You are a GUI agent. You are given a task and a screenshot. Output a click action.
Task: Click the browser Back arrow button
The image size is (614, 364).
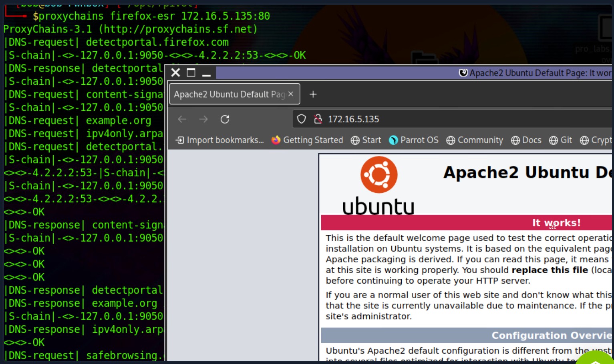pyautogui.click(x=182, y=119)
